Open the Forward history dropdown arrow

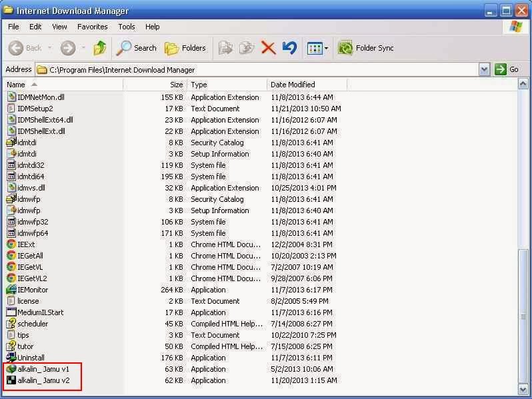click(83, 48)
